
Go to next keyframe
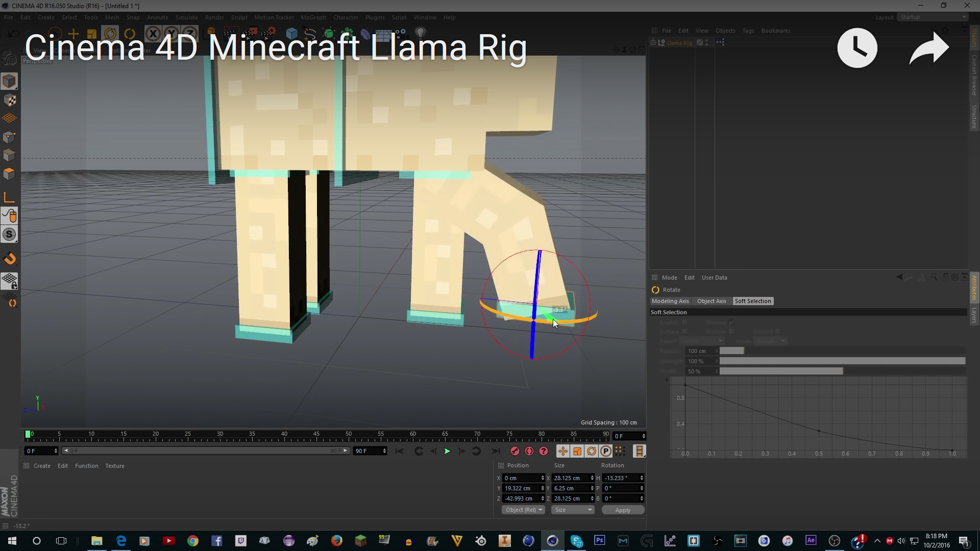[x=476, y=451]
